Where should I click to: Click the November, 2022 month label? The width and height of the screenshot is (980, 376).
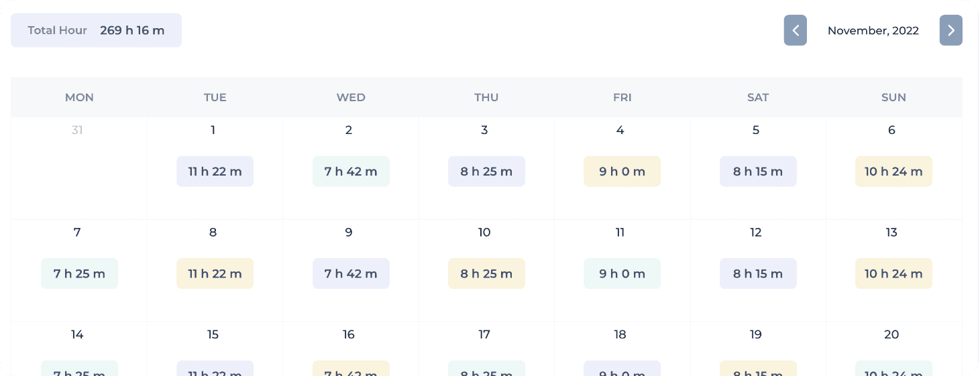click(873, 30)
